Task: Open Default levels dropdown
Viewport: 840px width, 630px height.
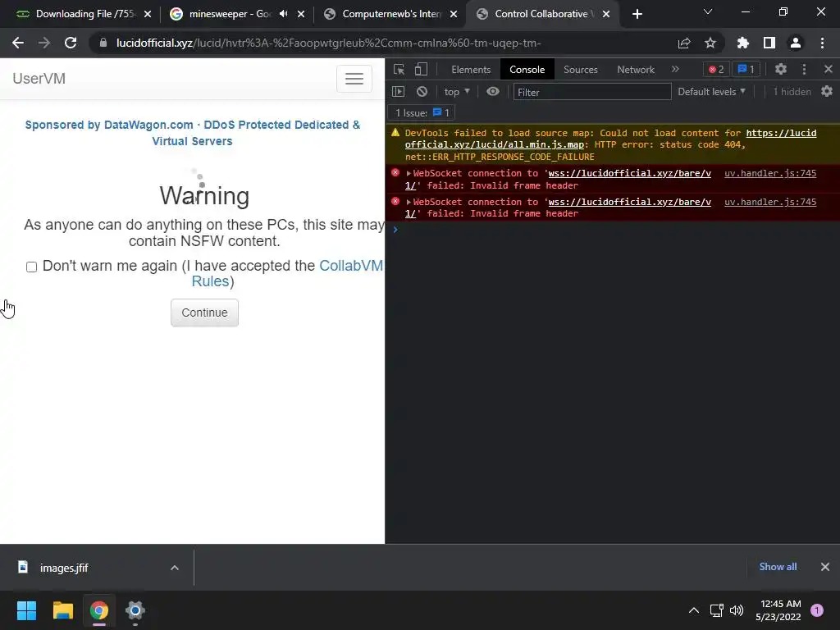Action: coord(711,92)
